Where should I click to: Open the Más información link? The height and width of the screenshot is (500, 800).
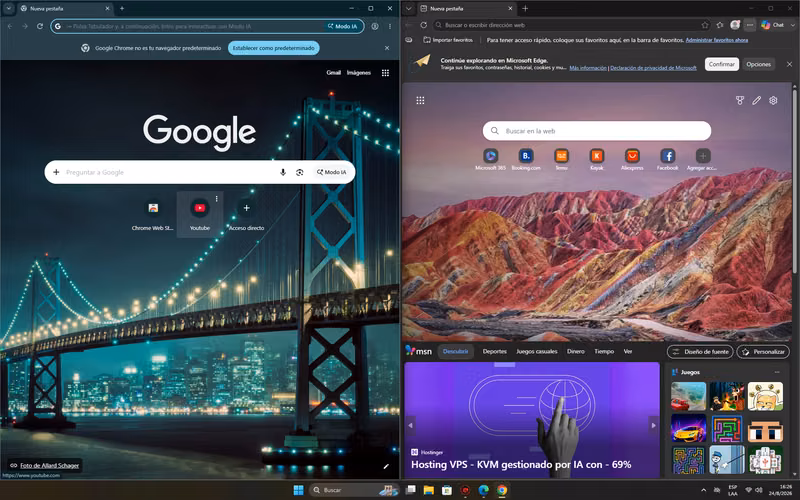588,68
